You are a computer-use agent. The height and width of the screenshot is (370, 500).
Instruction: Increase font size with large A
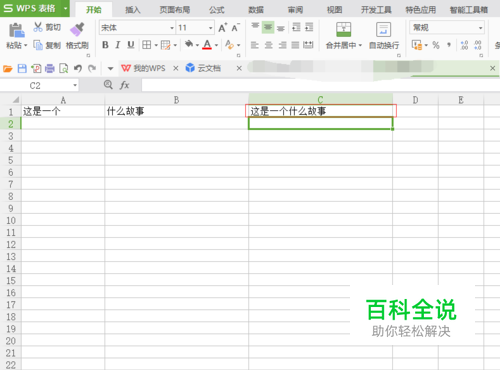click(222, 28)
